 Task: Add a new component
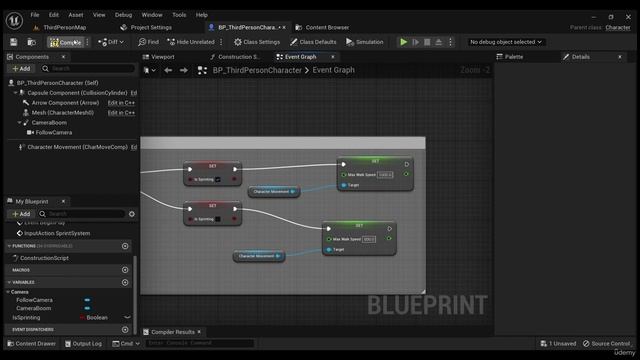point(21,69)
